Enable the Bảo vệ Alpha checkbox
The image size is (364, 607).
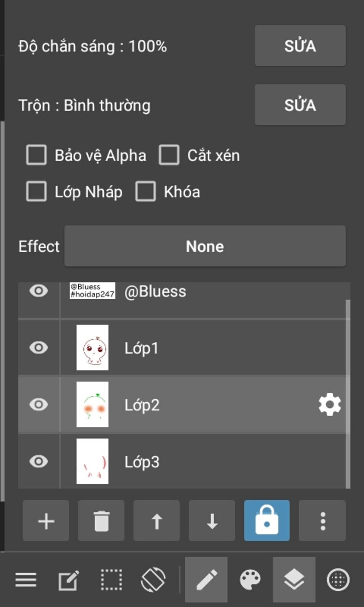(x=36, y=155)
